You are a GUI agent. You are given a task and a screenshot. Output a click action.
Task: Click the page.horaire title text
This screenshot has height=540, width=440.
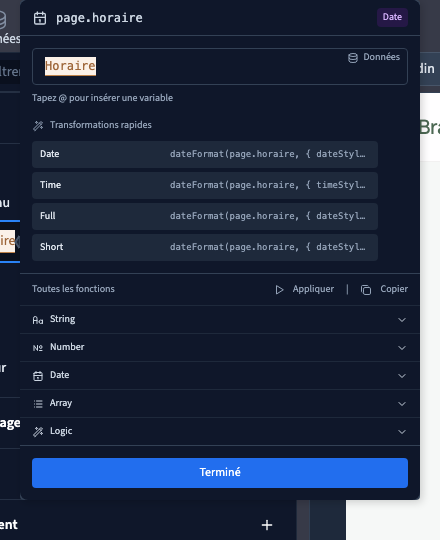99,18
